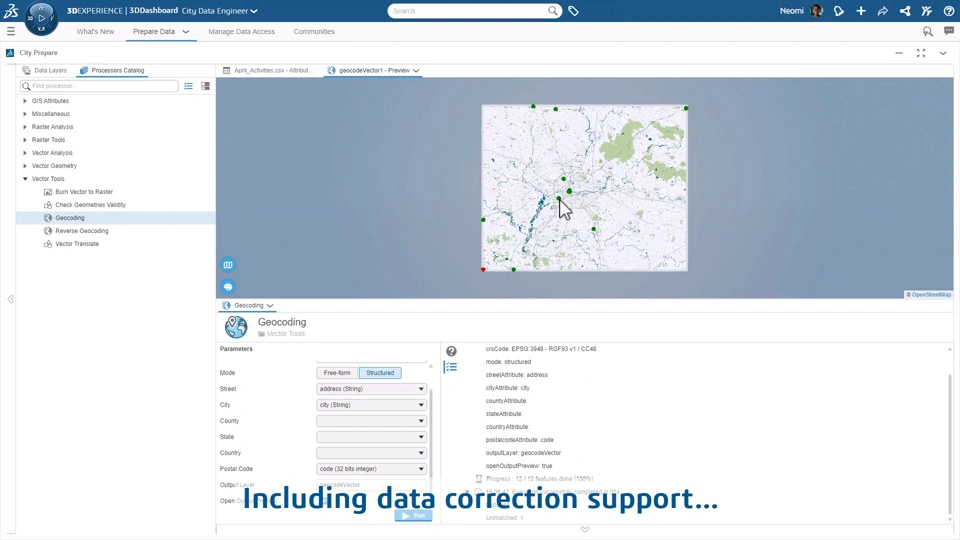Expand the Raster Analysis category

[25, 127]
